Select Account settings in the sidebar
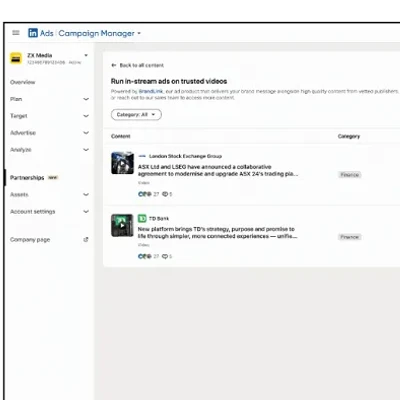Image resolution: width=400 pixels, height=400 pixels. (33, 211)
